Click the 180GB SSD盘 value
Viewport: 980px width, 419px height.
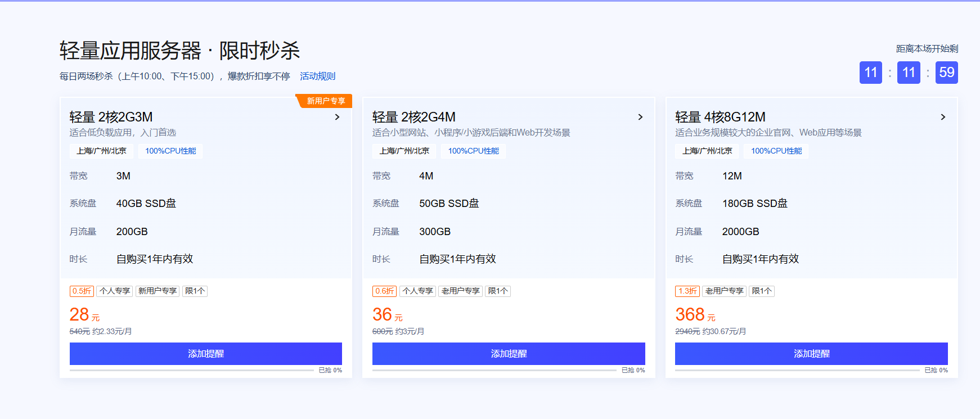755,204
